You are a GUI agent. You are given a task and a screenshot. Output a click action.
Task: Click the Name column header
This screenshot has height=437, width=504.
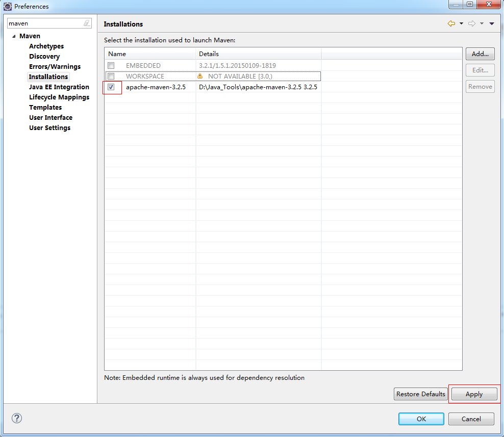click(150, 54)
